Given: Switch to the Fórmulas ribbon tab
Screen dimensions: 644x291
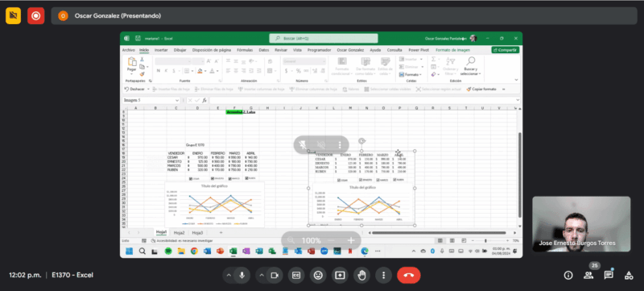Looking at the screenshot, I should [245, 50].
